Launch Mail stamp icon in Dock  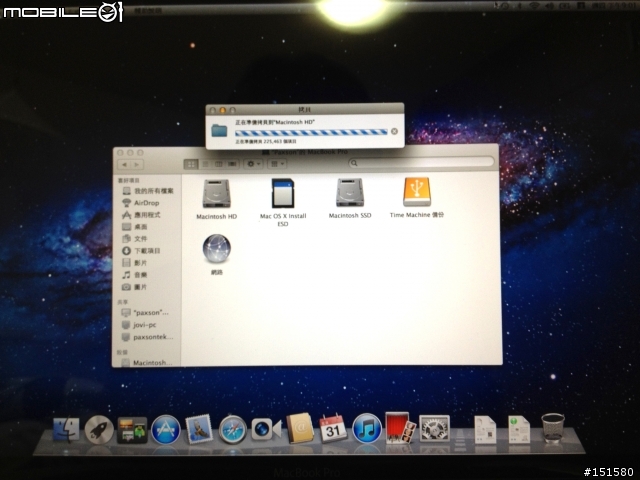click(199, 429)
